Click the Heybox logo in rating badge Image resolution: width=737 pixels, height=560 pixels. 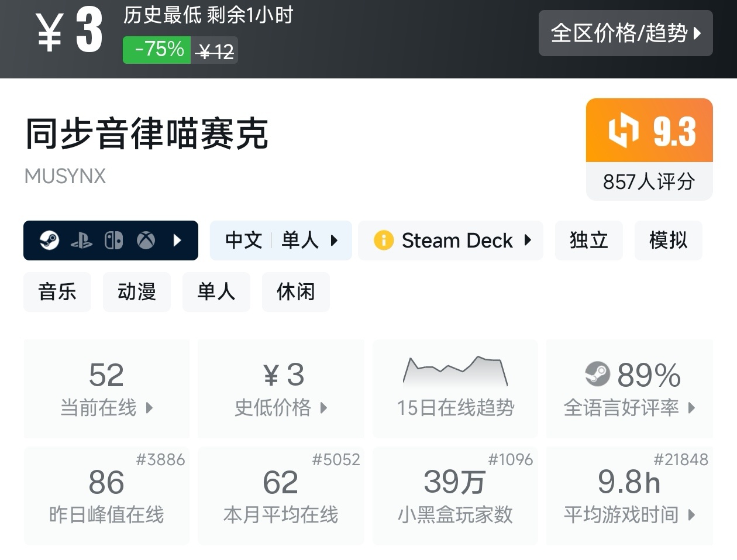(623, 130)
